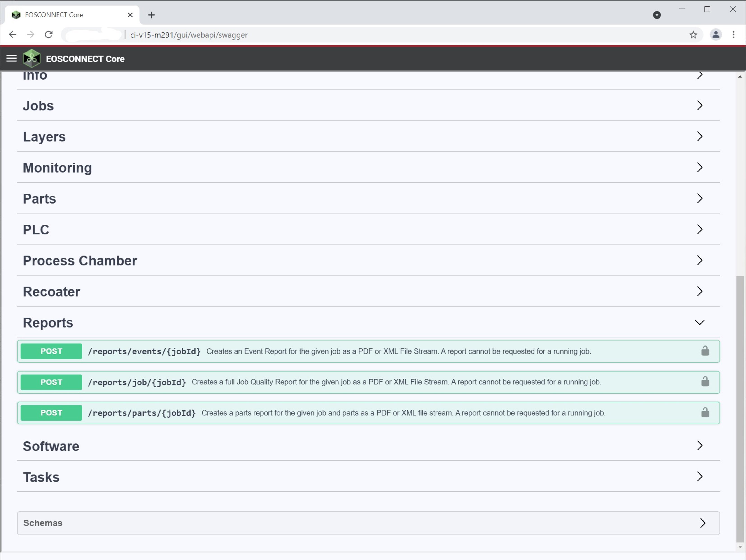Click POST on /reports/job/{jobId} endpoint
This screenshot has width=746, height=560.
pyautogui.click(x=51, y=382)
